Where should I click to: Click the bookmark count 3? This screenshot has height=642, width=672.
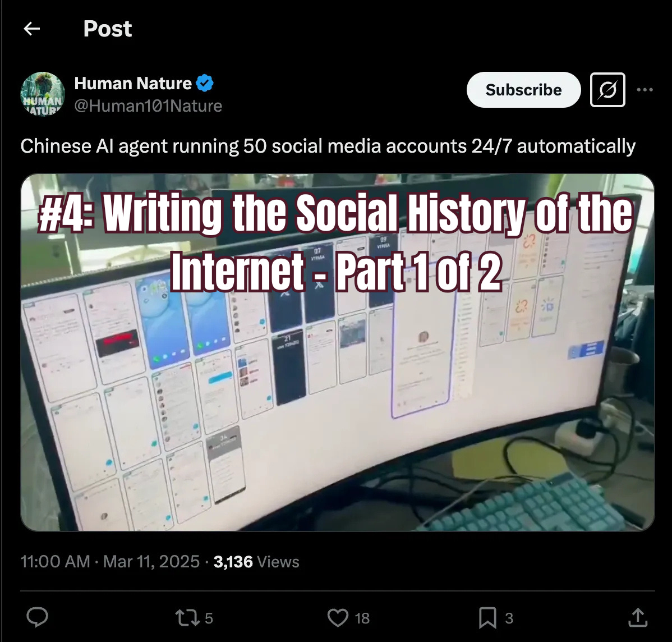[509, 618]
